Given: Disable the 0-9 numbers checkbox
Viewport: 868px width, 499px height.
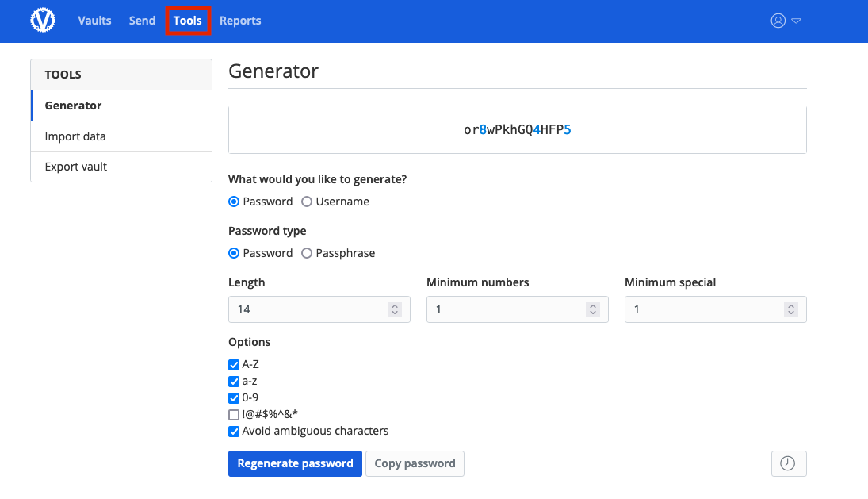Looking at the screenshot, I should pyautogui.click(x=234, y=398).
